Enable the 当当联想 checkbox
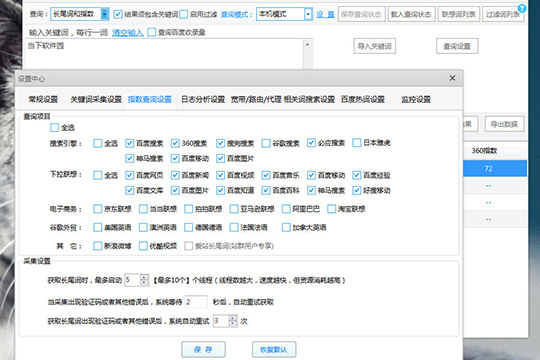The width and height of the screenshot is (540, 360). [x=143, y=209]
